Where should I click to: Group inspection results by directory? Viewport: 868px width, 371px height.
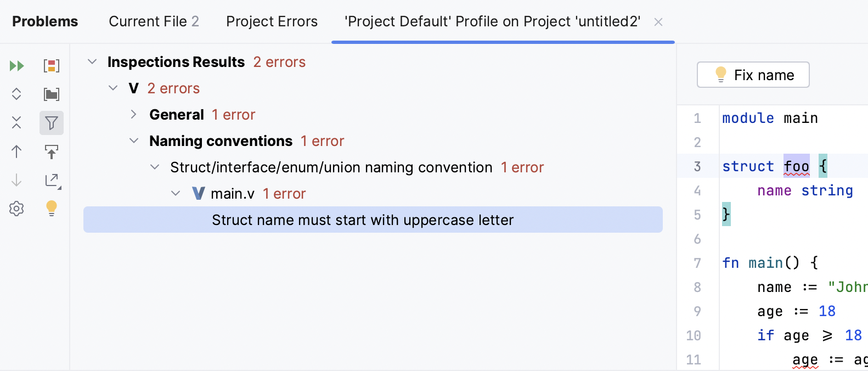(x=52, y=94)
